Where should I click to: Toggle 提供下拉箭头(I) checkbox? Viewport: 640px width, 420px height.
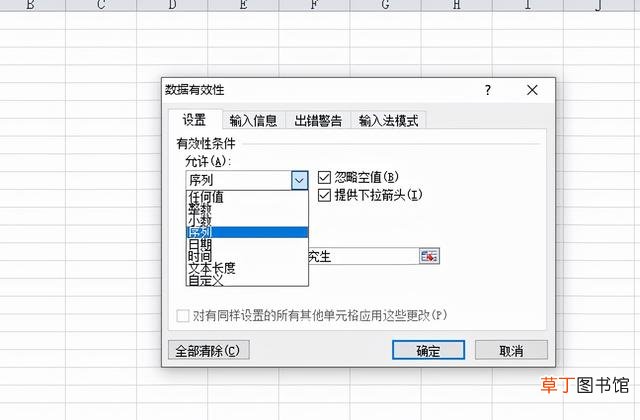coord(324,195)
